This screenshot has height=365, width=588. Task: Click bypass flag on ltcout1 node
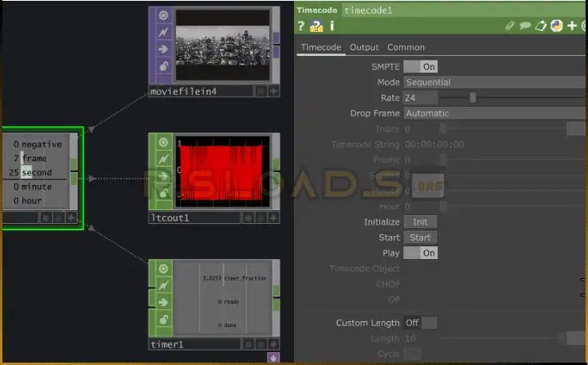163,159
